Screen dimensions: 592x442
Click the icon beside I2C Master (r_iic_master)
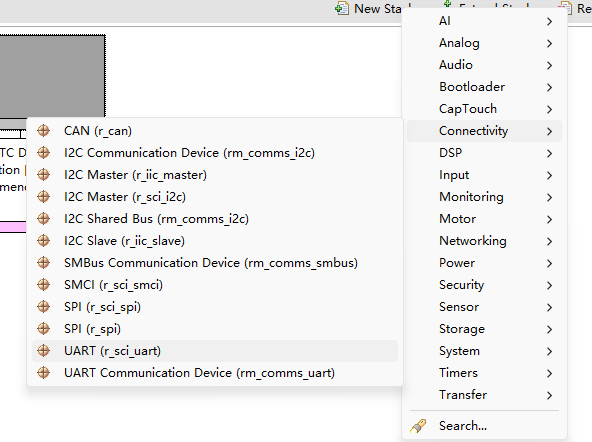tap(43, 174)
